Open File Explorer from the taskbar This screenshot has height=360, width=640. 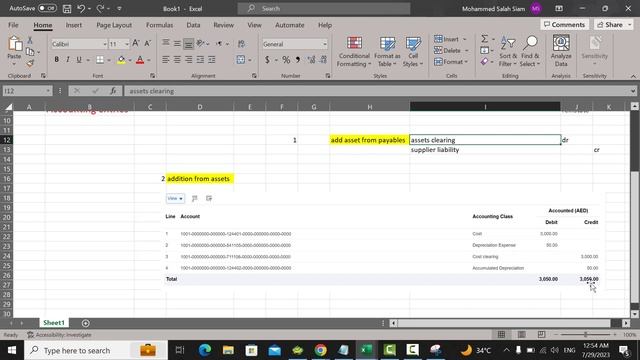click(228, 350)
